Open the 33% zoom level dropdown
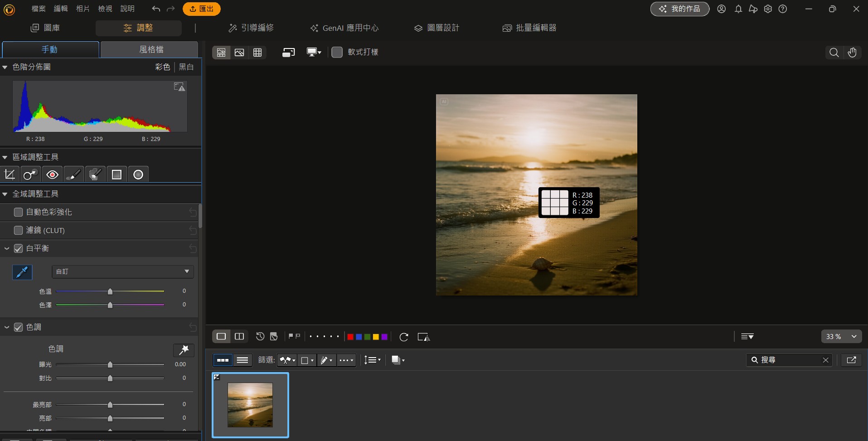Image resolution: width=868 pixels, height=441 pixels. pyautogui.click(x=841, y=336)
